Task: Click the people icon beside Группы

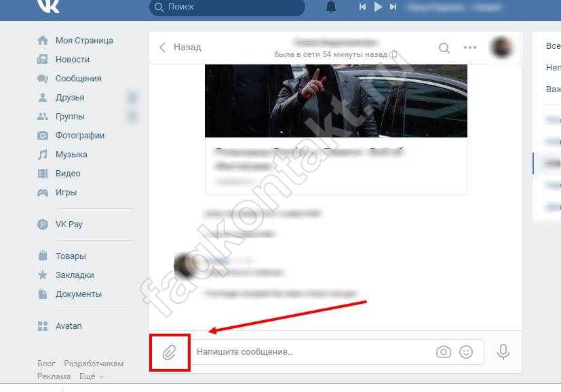Action: click(43, 116)
